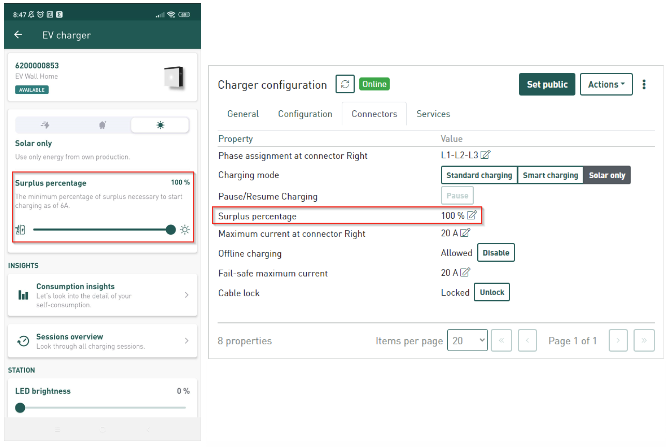Switch to the Configuration tab

click(305, 114)
